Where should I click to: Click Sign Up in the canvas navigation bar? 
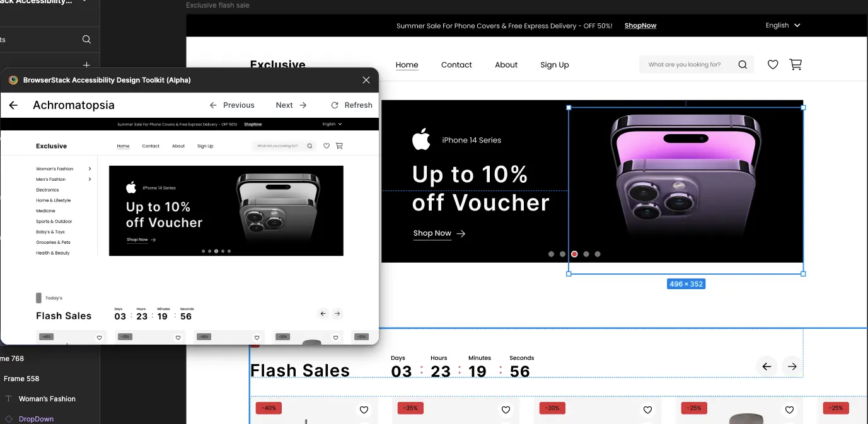[555, 65]
